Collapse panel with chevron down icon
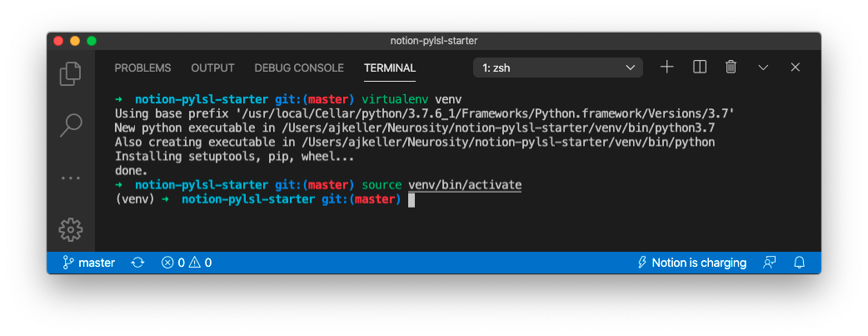The image size is (868, 336). point(763,68)
